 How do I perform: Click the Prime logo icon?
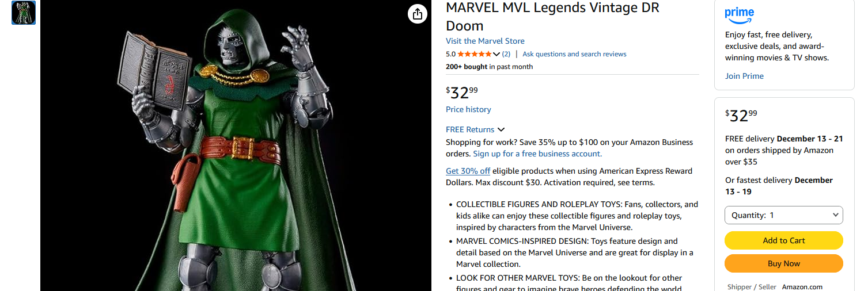tap(740, 14)
